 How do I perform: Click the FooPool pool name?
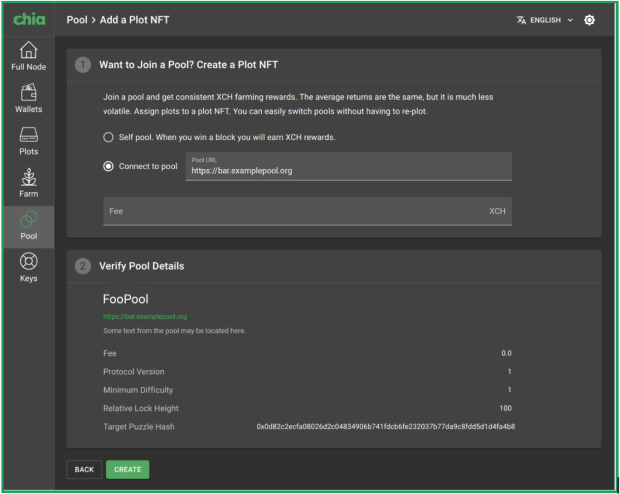(x=126, y=299)
